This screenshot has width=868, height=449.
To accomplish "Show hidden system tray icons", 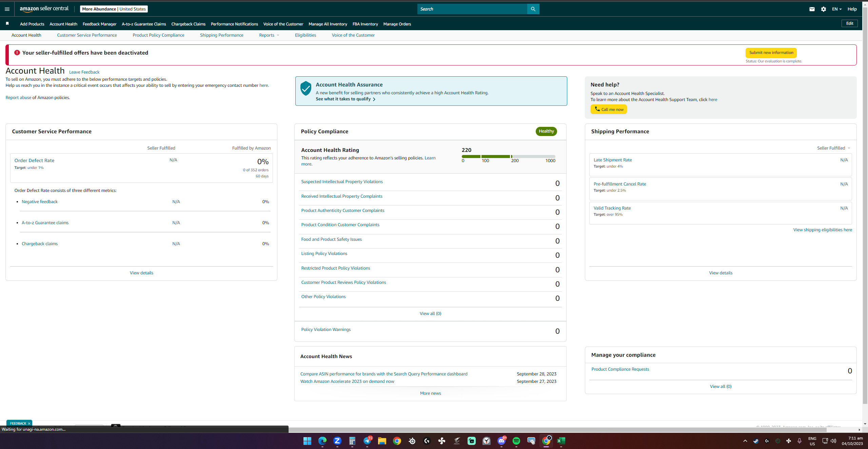I will [745, 441].
